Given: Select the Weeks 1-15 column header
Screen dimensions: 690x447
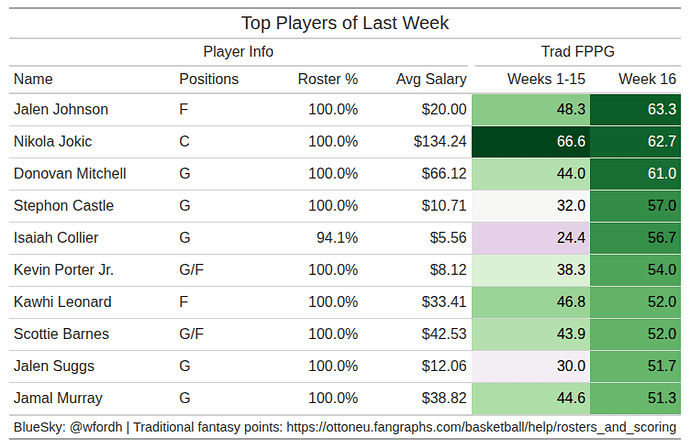Looking at the screenshot, I should coord(546,79).
